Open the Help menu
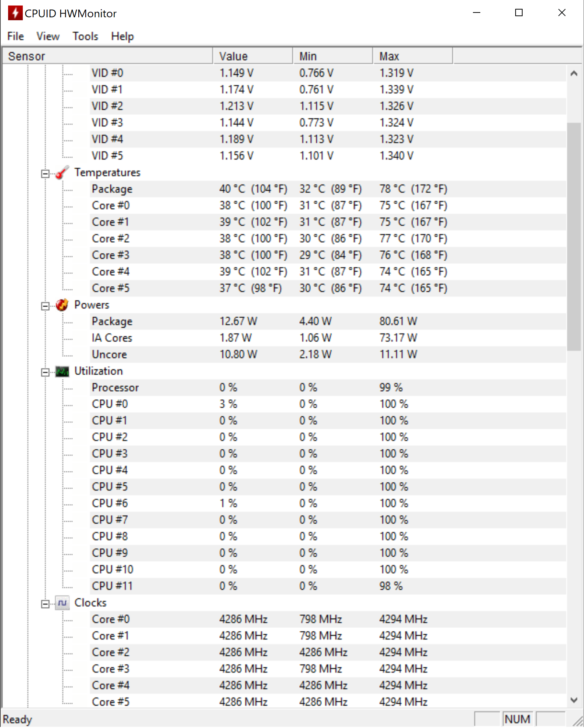This screenshot has width=584, height=728. tap(122, 36)
